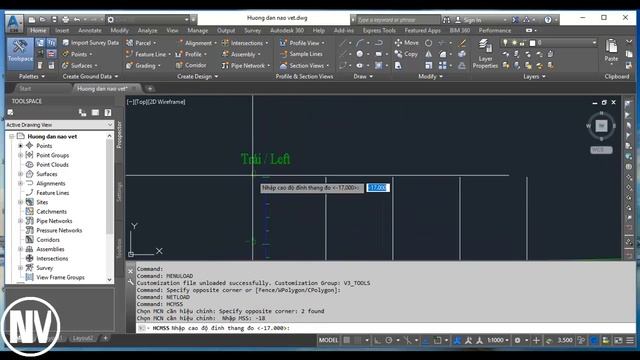
Task: Expand the Sites tree node
Action: click(x=20, y=202)
